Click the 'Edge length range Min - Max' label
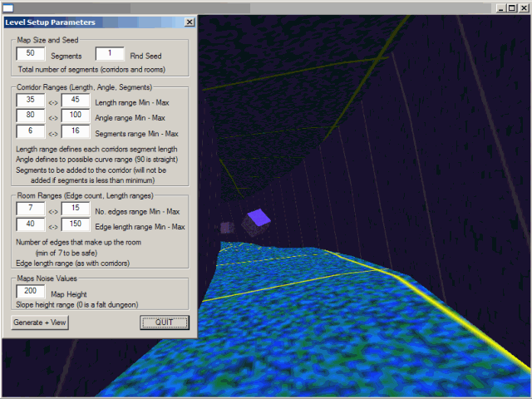 click(x=140, y=227)
